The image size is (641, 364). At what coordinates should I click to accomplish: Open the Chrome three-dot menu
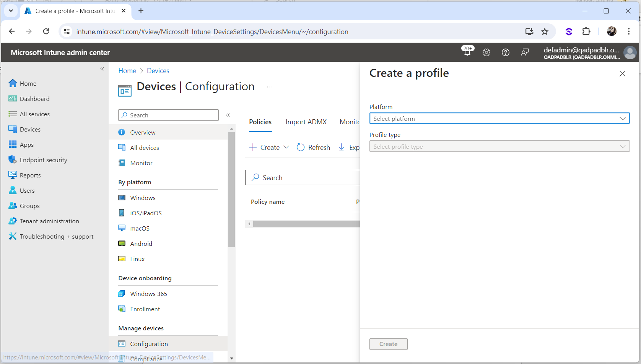629,31
